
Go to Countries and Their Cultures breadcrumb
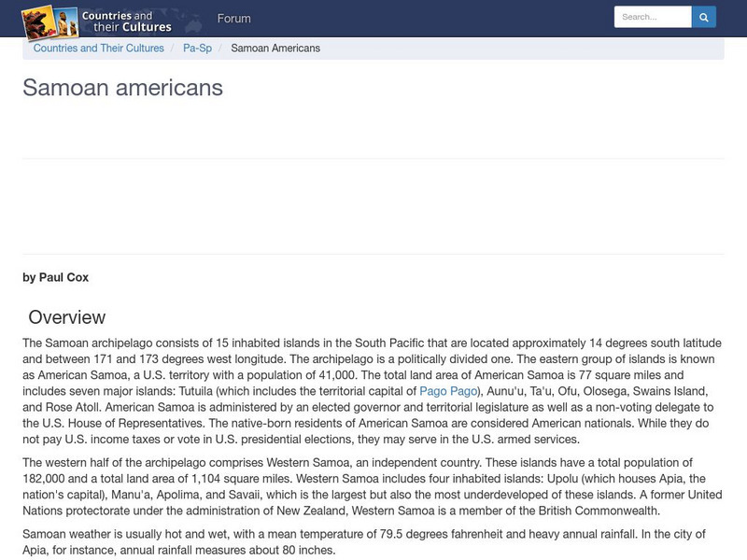(x=99, y=49)
